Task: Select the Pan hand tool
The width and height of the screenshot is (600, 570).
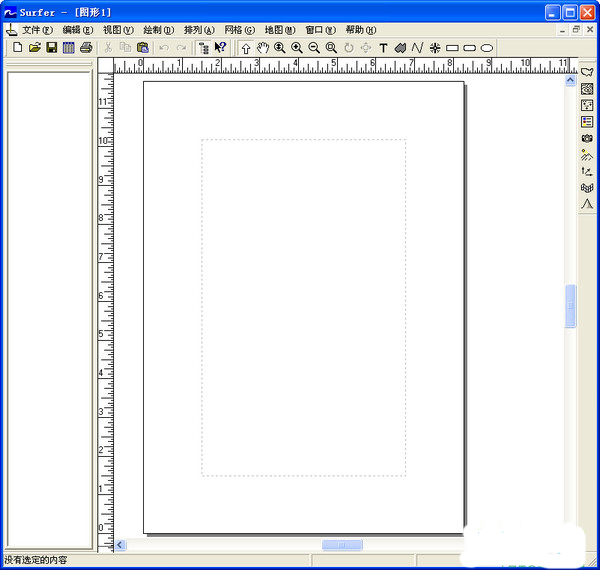Action: 262,47
